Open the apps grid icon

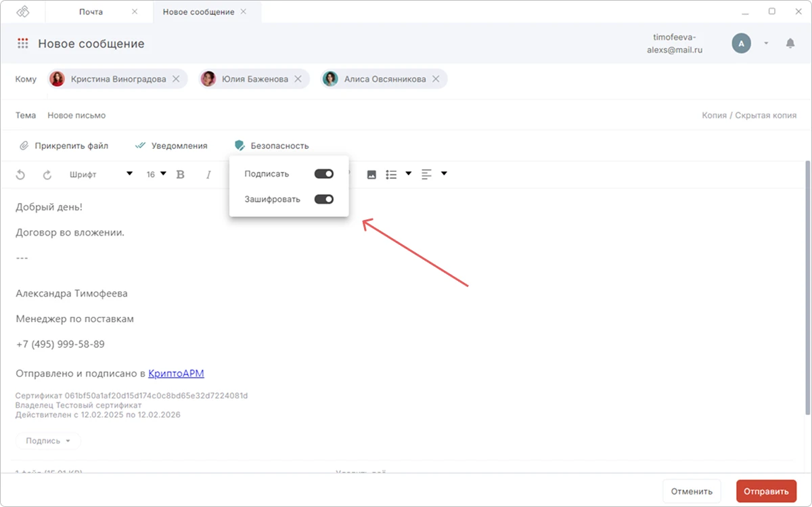click(23, 43)
